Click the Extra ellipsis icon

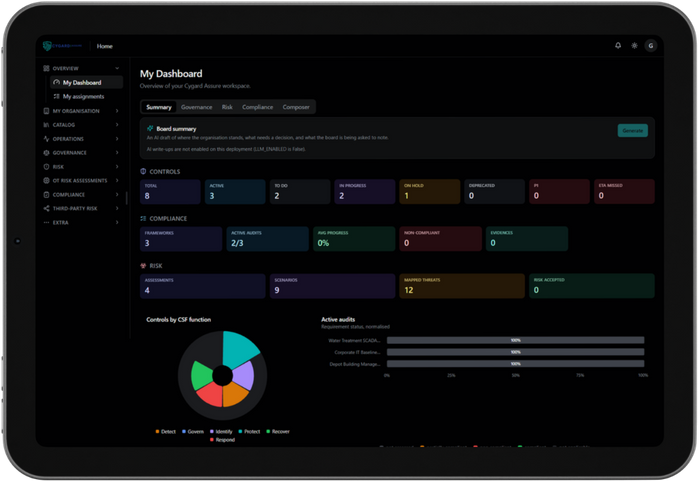46,222
